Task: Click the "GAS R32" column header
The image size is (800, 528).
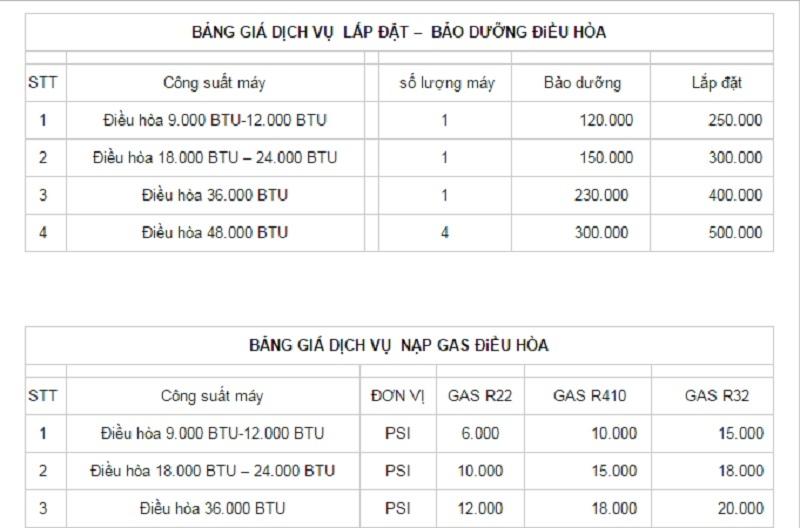Action: tap(717, 396)
